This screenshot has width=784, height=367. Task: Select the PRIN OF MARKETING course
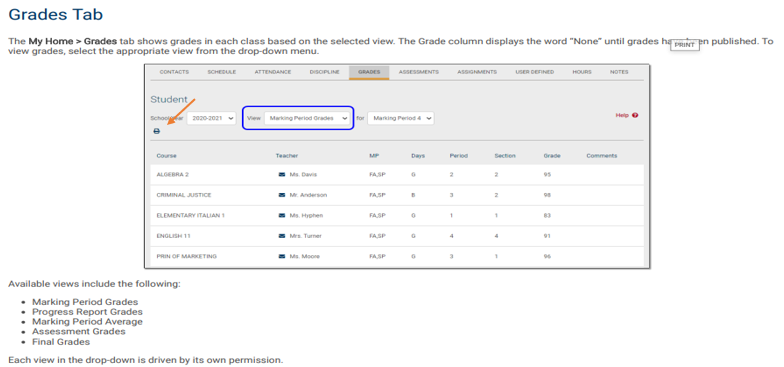(186, 256)
